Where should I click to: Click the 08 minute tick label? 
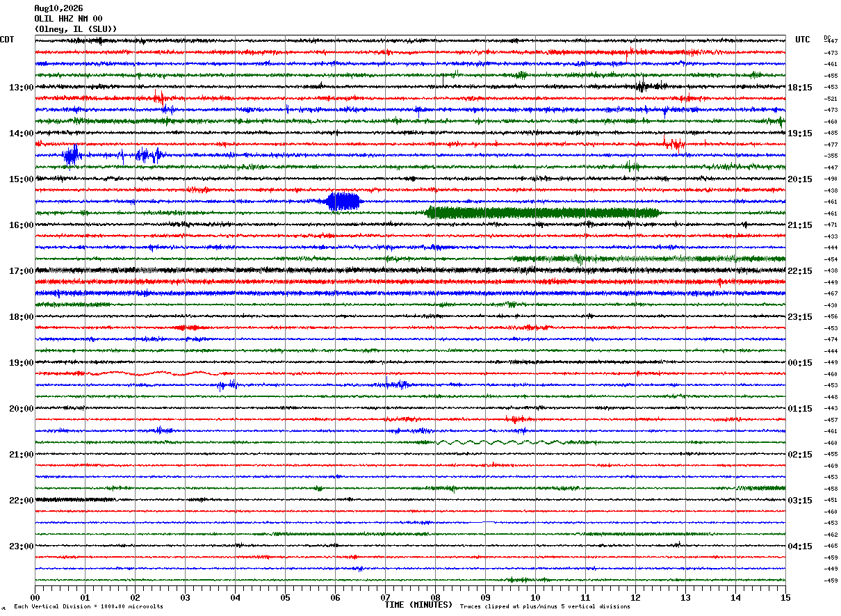[x=435, y=597]
